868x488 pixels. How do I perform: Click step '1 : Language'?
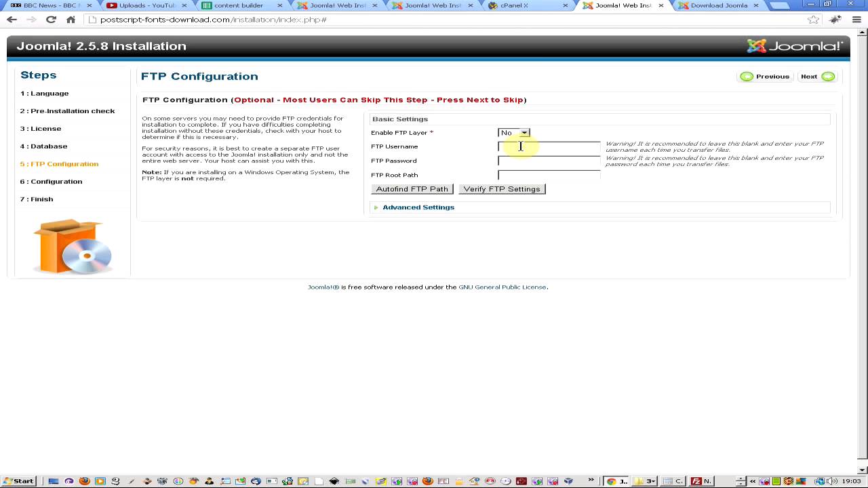(44, 94)
